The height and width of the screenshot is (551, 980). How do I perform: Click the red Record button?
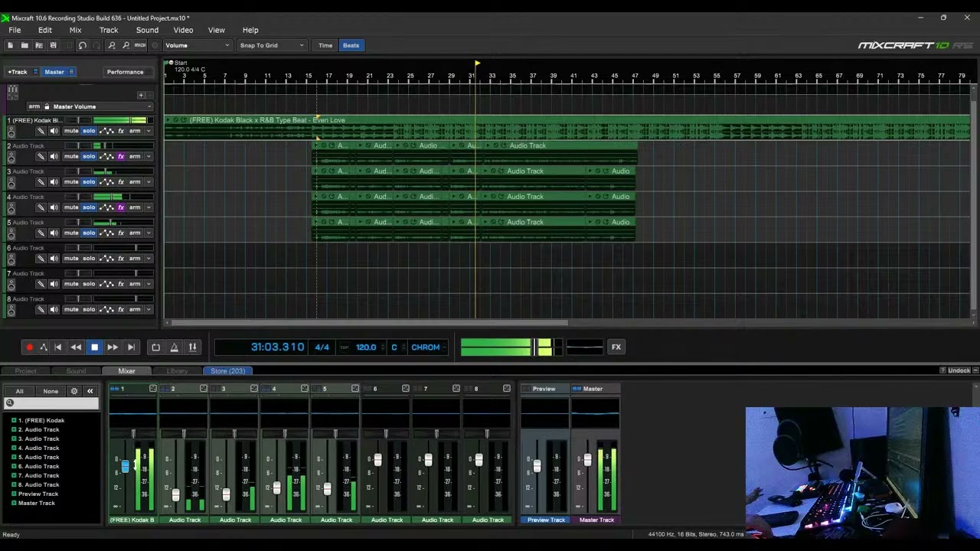pyautogui.click(x=29, y=347)
